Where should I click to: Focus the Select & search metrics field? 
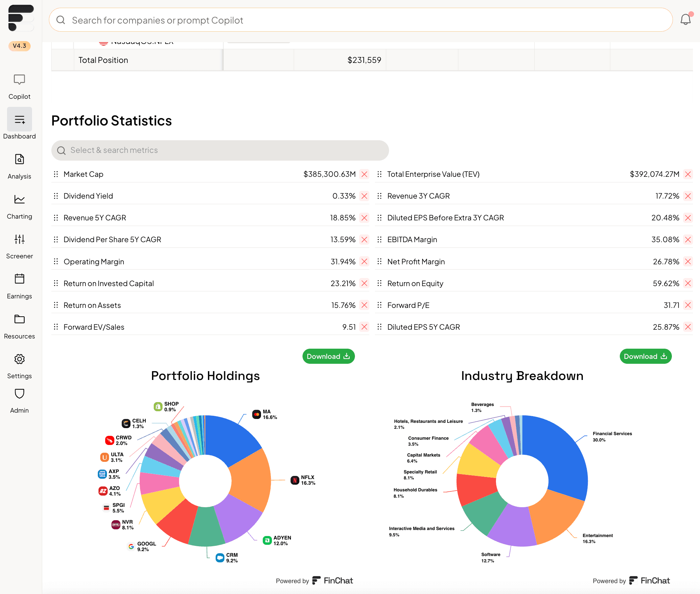pyautogui.click(x=220, y=150)
